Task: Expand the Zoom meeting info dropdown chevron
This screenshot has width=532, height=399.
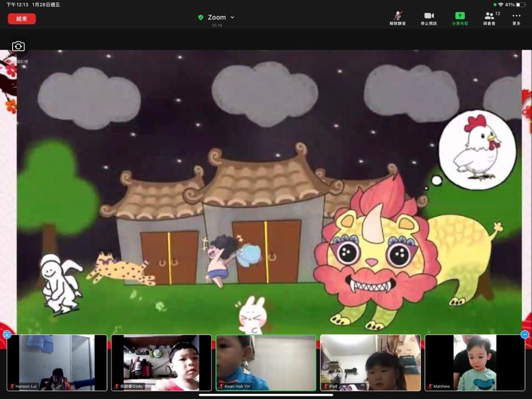Action: coord(232,18)
